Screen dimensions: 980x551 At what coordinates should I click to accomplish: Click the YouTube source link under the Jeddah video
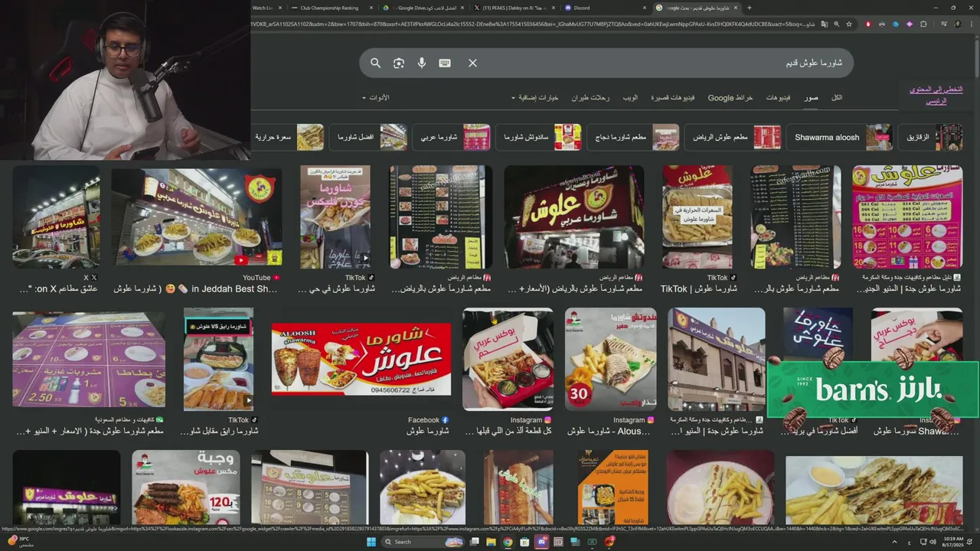click(x=261, y=278)
